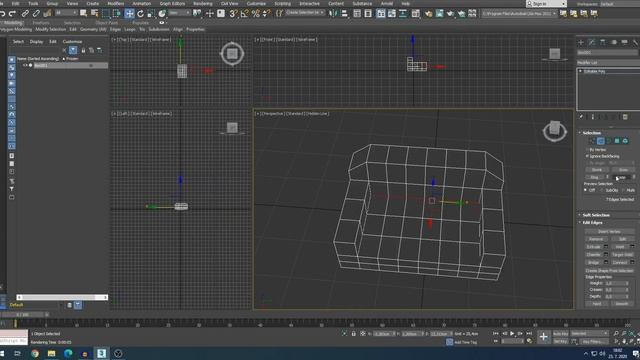Open the Modifiers menu
The height and width of the screenshot is (360, 640).
pyautogui.click(x=116, y=3)
